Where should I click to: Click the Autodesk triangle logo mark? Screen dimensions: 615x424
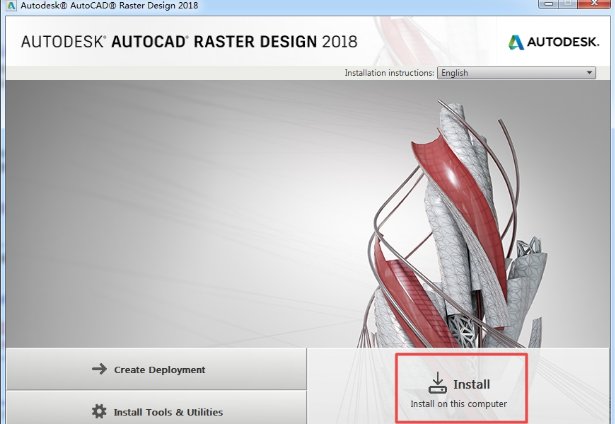(517, 43)
